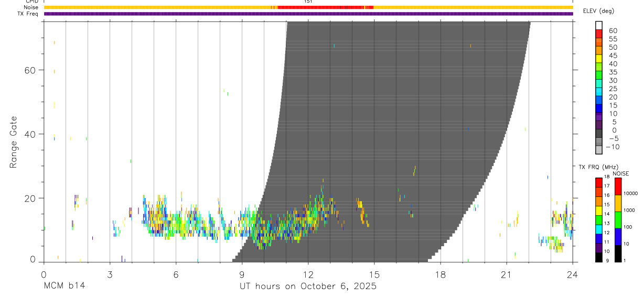Click the light gray bottom ELEV segment below -10
644x297 pixels.
pyautogui.click(x=598, y=150)
